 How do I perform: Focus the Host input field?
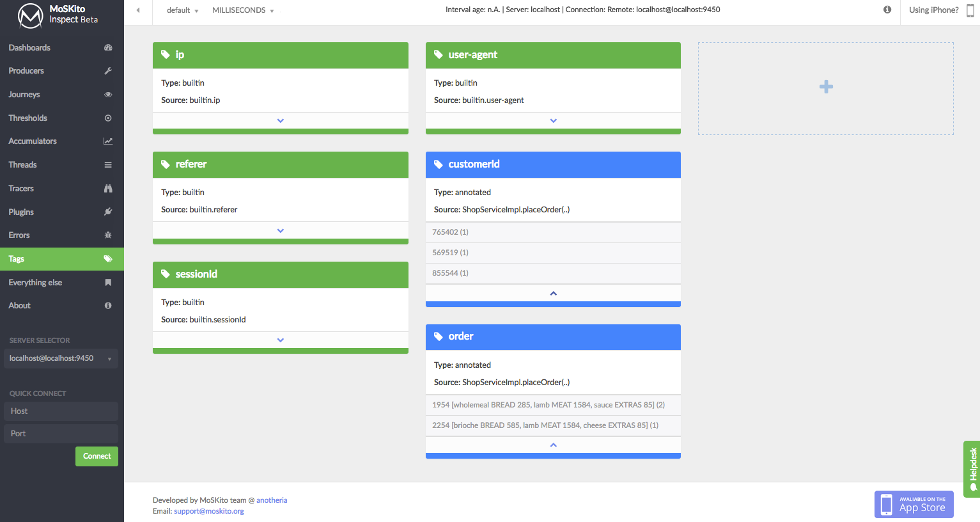coord(61,411)
